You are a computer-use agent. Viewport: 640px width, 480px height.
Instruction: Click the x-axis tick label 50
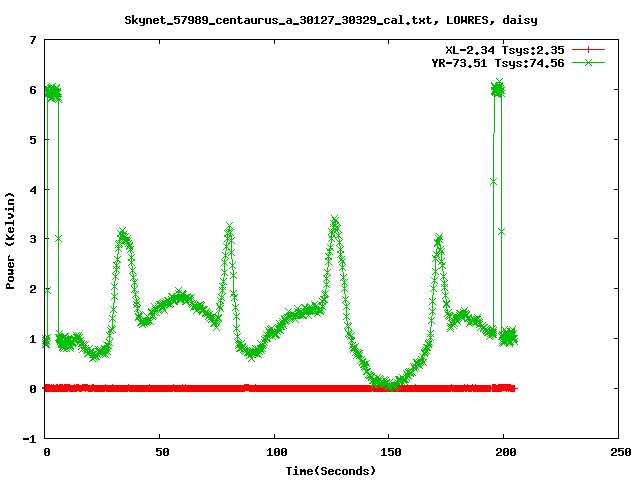(x=162, y=452)
